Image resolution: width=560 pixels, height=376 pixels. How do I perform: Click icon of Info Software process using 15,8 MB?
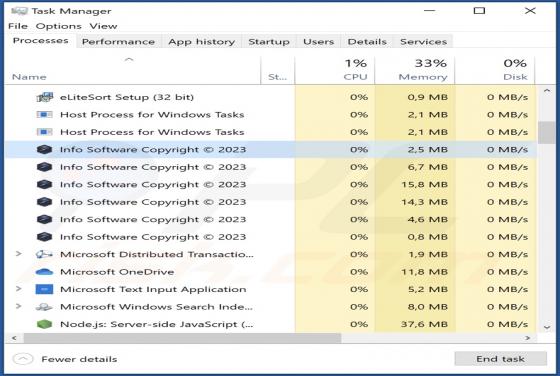[45, 184]
